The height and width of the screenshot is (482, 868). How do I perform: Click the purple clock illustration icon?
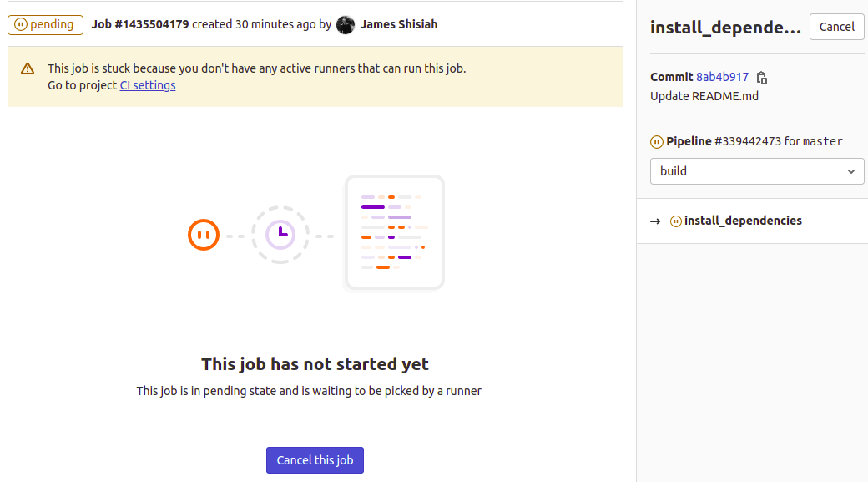coord(280,235)
